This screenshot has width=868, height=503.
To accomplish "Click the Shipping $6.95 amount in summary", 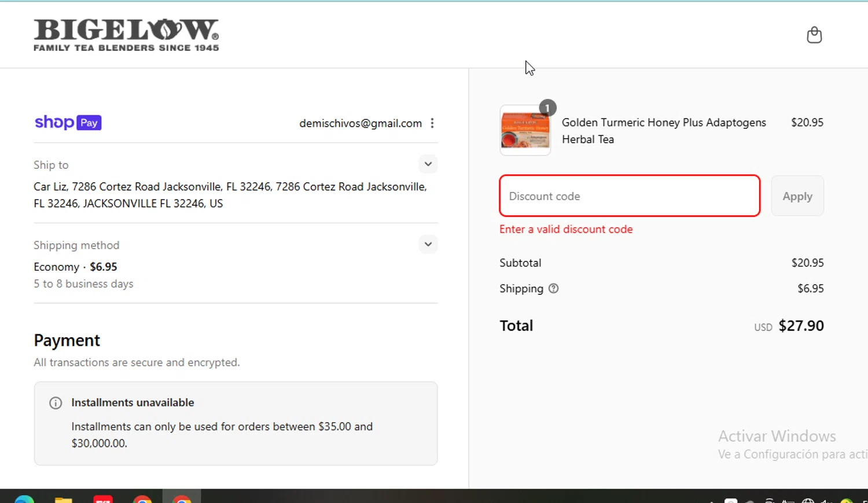I will click(x=810, y=289).
